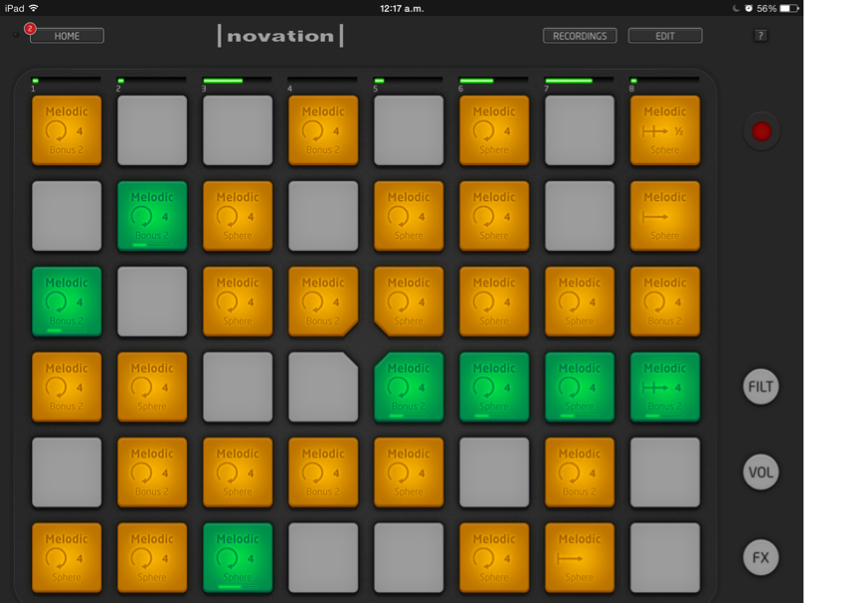Trigger bottom-row orange one-shot Sphere pad in column 7

(579, 557)
